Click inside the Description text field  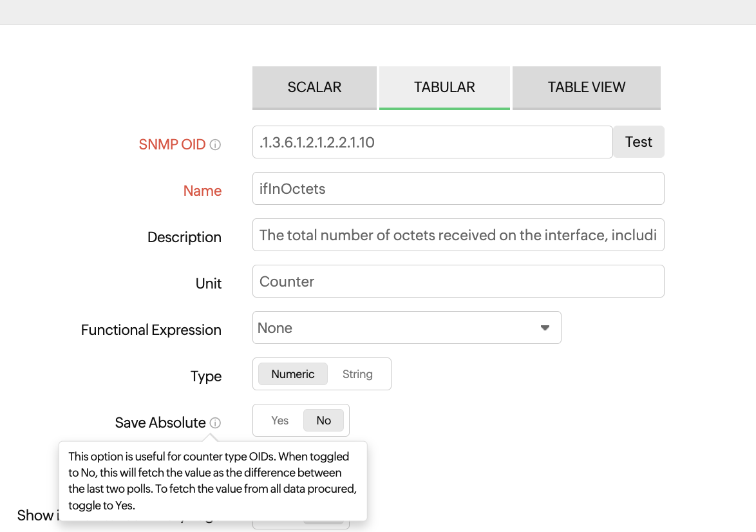point(457,235)
